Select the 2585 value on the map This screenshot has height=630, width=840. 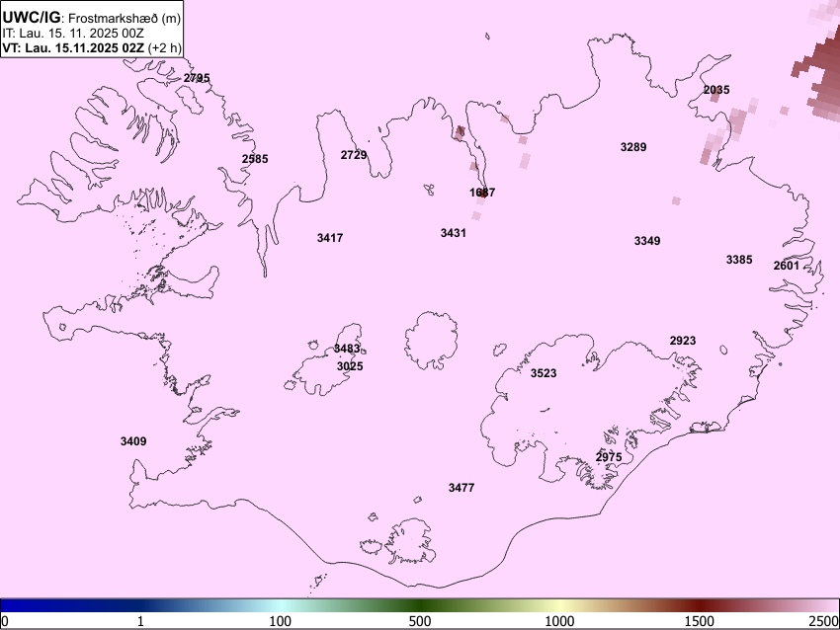pos(255,159)
